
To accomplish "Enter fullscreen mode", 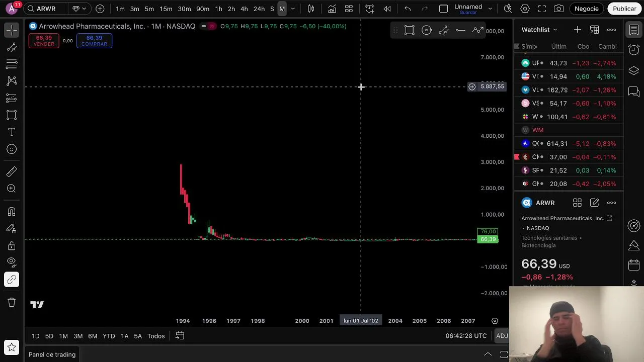I will tap(542, 9).
